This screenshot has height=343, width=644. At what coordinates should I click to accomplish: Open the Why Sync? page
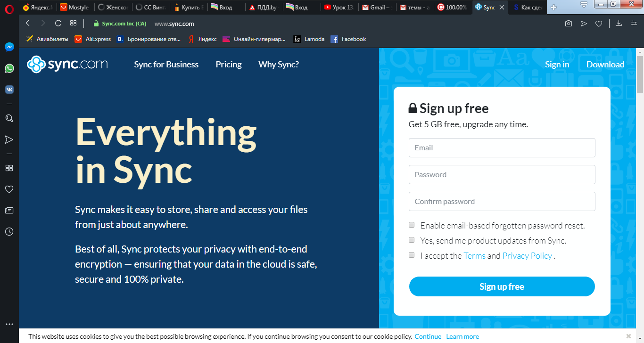[x=279, y=65]
